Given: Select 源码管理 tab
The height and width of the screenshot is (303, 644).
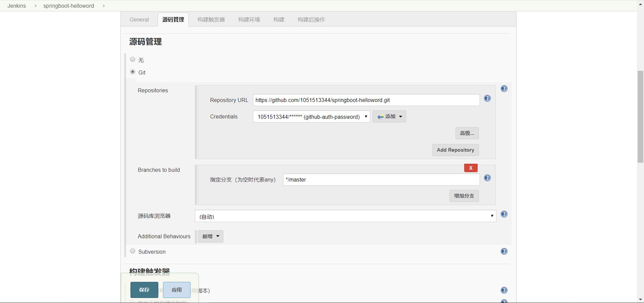Looking at the screenshot, I should pos(173,19).
